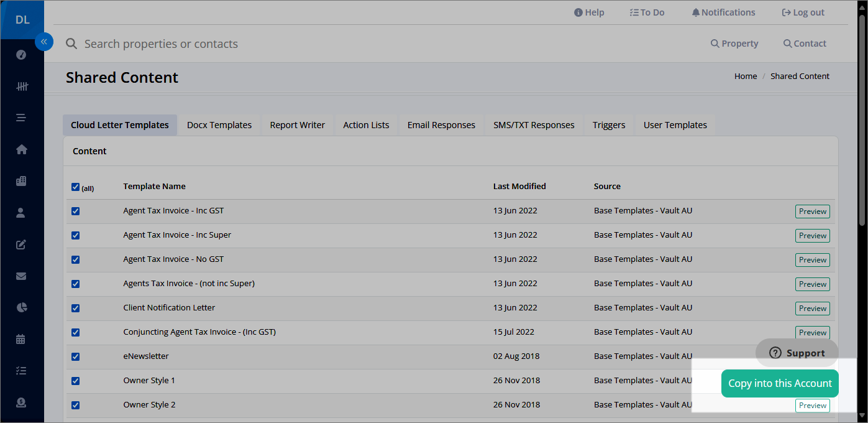Viewport: 868px width, 423px height.
Task: Open the Notifications bell link
Action: 723,12
